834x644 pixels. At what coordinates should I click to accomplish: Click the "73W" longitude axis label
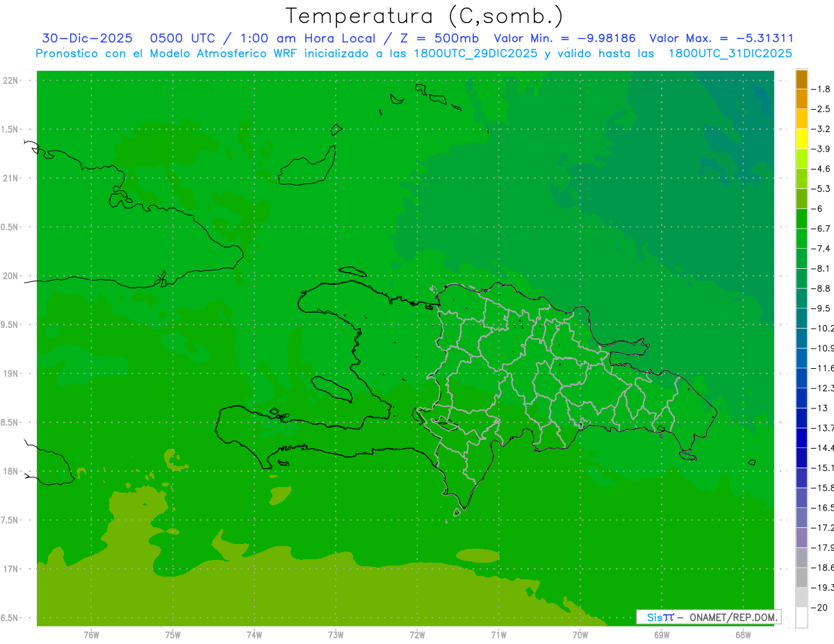[336, 635]
